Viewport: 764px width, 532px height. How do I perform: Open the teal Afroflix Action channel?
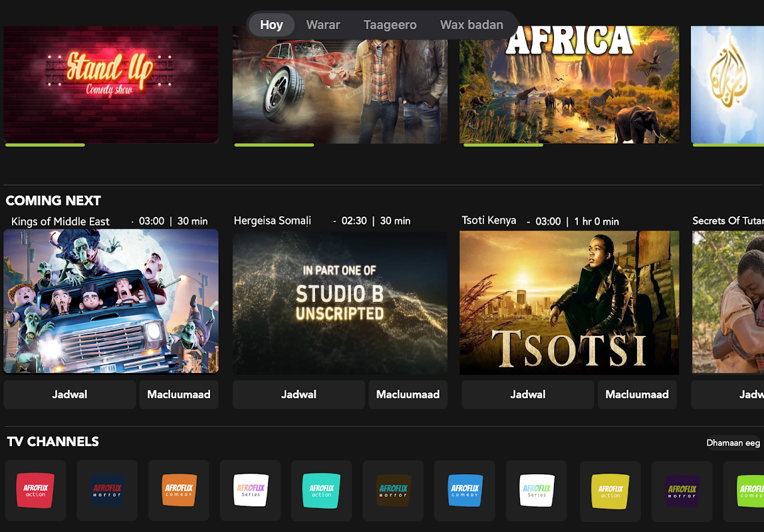click(x=321, y=490)
